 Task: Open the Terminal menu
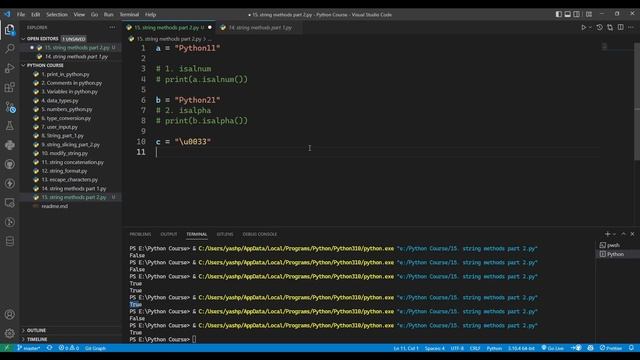pyautogui.click(x=129, y=14)
